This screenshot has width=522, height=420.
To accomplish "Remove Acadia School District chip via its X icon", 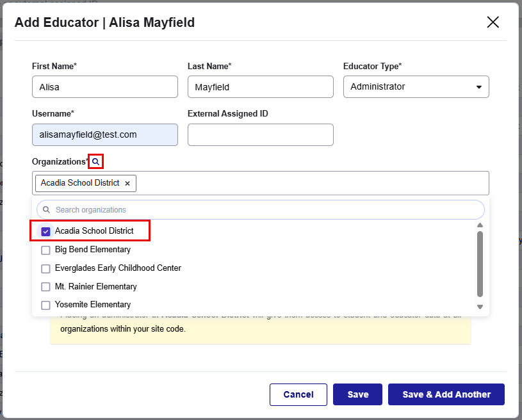I will (x=127, y=182).
